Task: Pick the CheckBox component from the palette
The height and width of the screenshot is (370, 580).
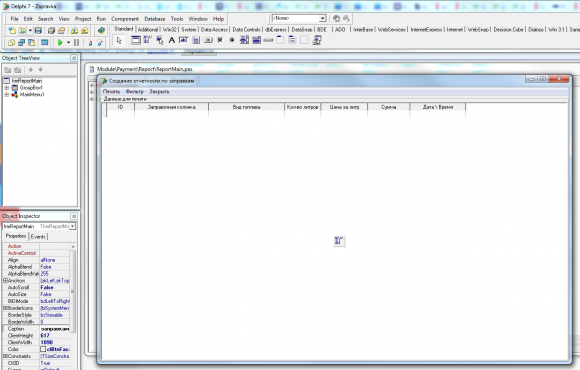Action: point(220,40)
